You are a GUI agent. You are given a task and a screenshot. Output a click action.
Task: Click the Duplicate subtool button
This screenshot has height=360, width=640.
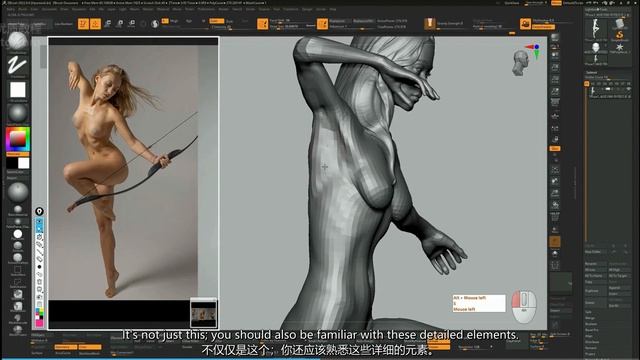click(x=596, y=291)
